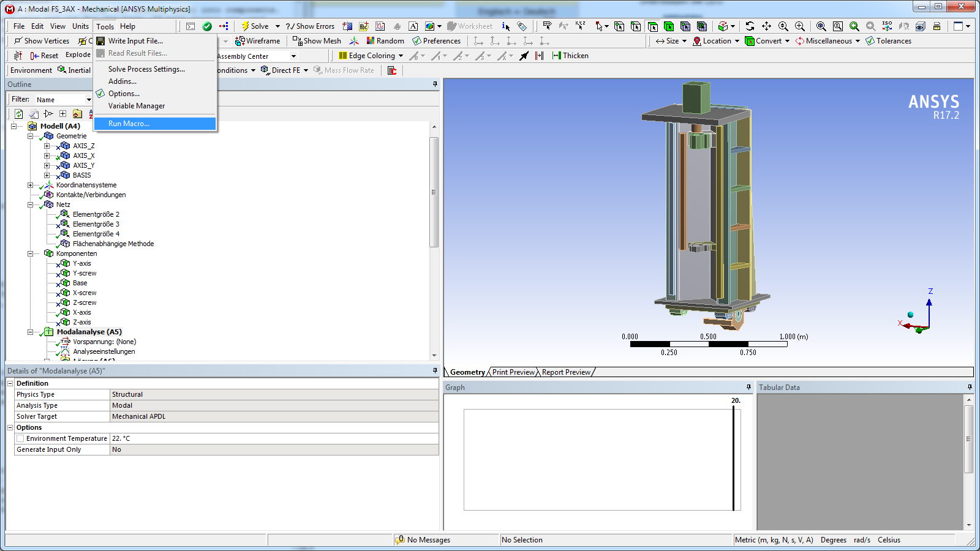
Task: Click the Environment toolbar label
Action: [31, 70]
